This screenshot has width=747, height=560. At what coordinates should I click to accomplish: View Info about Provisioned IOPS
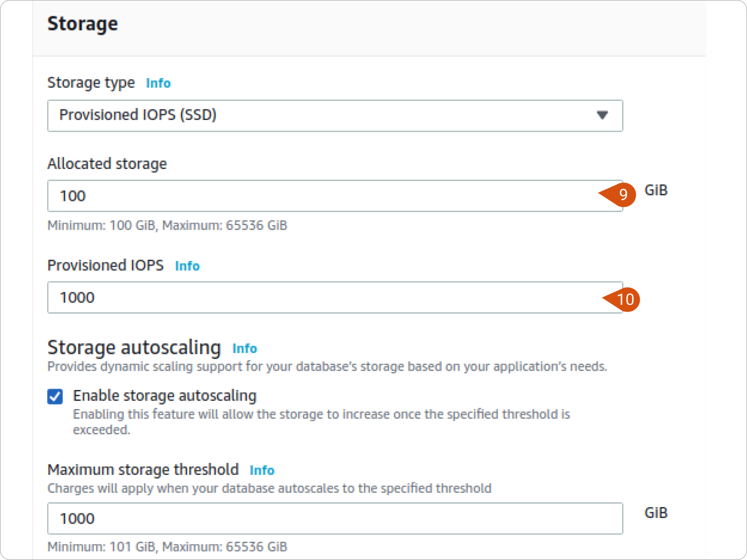(x=188, y=266)
